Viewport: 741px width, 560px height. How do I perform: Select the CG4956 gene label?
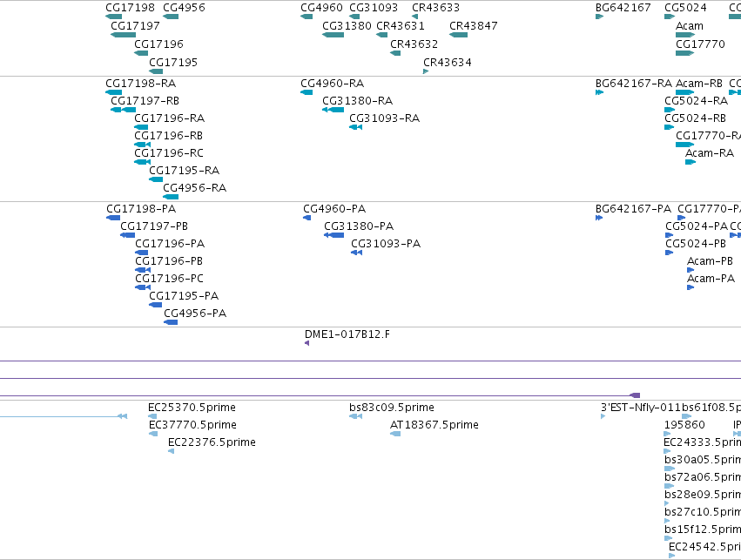[x=184, y=8]
